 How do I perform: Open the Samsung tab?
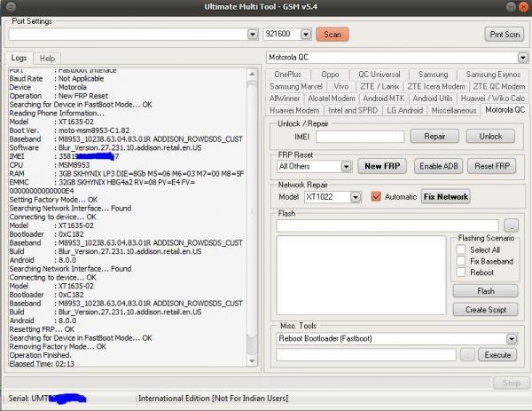433,75
